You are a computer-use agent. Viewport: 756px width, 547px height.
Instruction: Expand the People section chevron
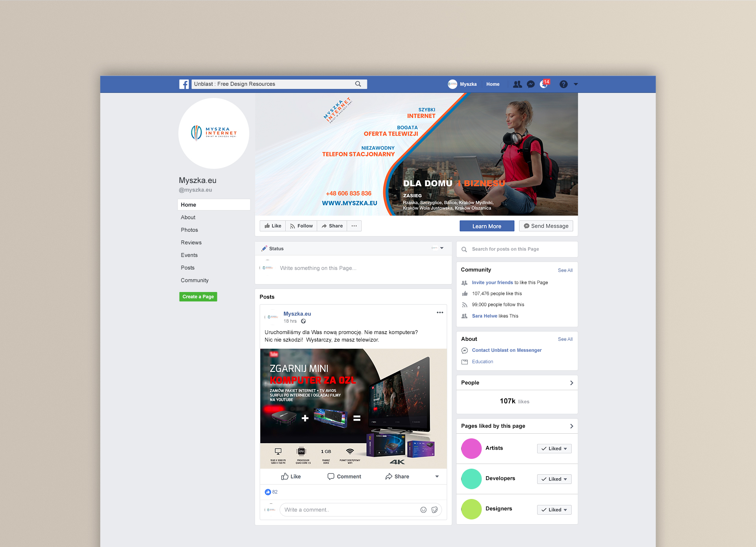point(572,383)
